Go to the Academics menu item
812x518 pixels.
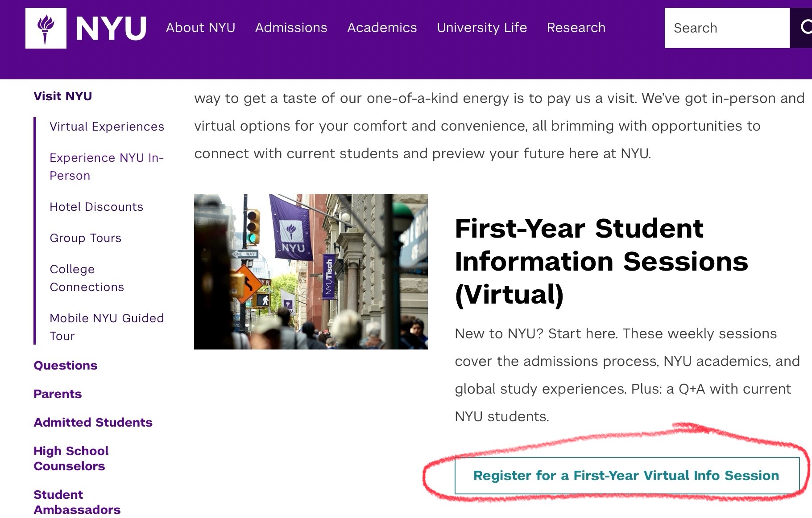pos(382,28)
